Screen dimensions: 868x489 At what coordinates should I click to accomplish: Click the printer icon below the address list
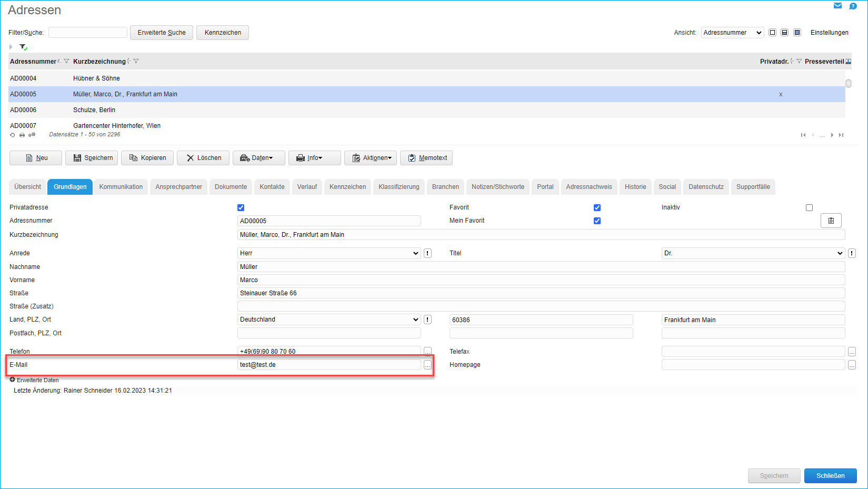coord(22,135)
